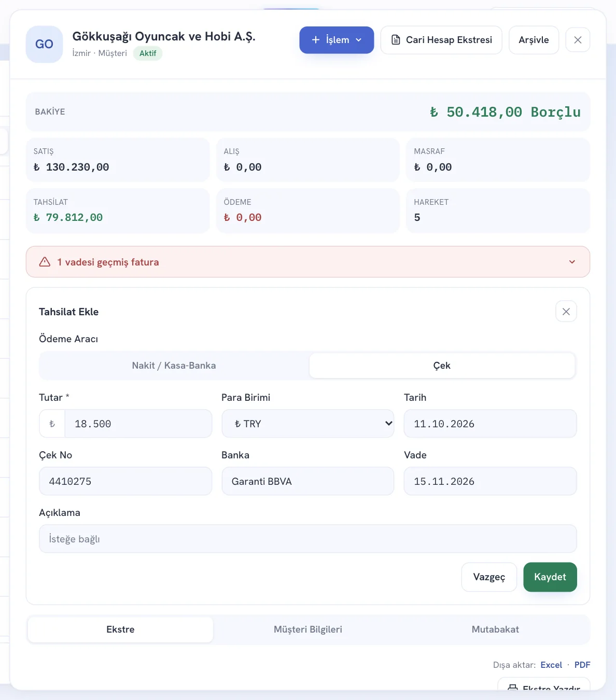Cancel the form with Vazgeç

[489, 577]
